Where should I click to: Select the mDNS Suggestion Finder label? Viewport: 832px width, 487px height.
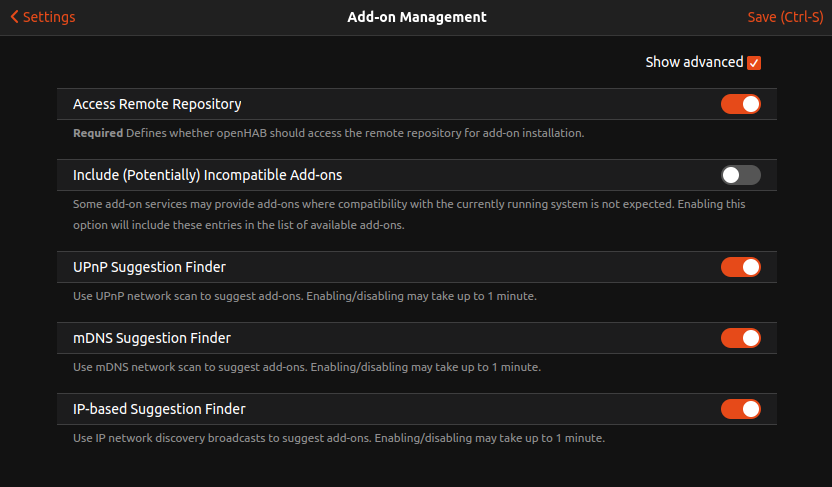pos(152,338)
